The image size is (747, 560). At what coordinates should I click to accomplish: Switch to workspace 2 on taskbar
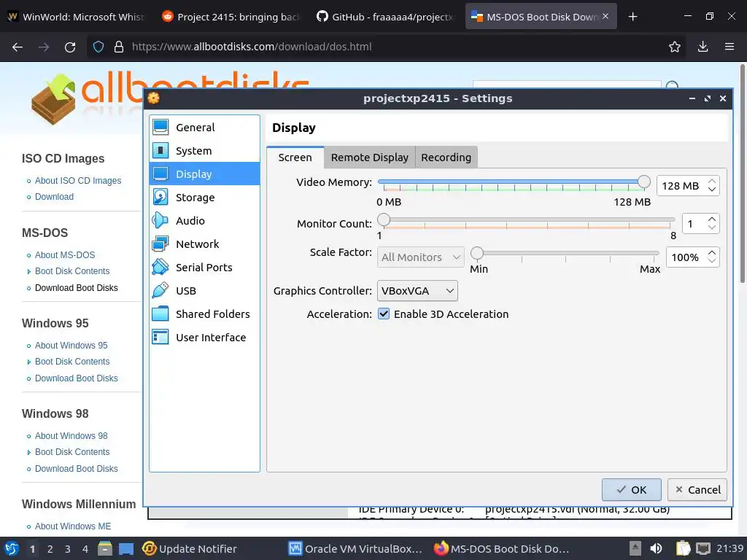(50, 549)
